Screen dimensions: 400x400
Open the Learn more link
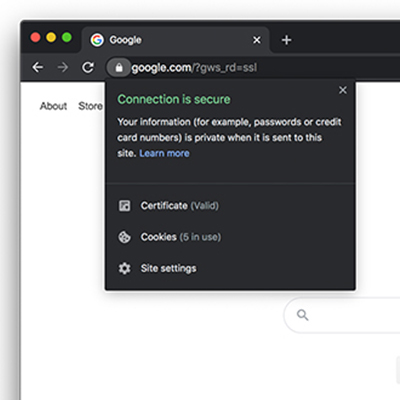point(164,153)
